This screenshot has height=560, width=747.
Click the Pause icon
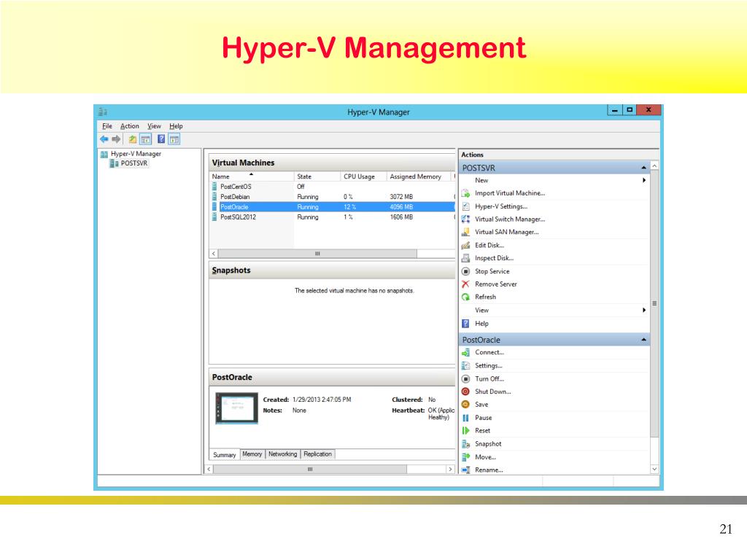(x=466, y=418)
